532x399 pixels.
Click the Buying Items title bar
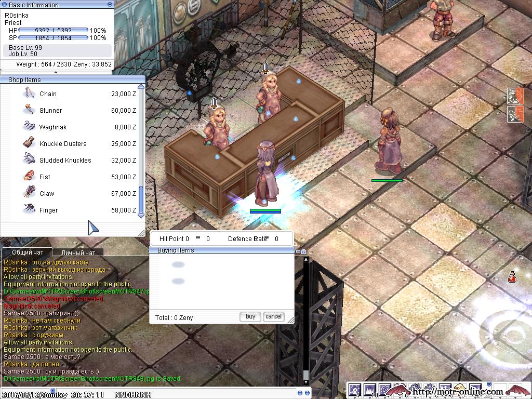click(x=222, y=250)
